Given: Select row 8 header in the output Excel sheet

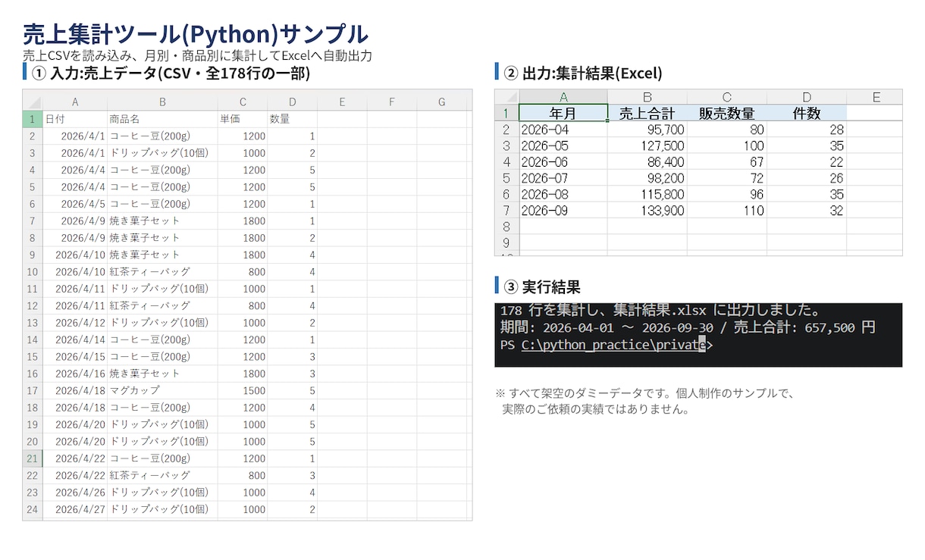Looking at the screenshot, I should (x=507, y=227).
